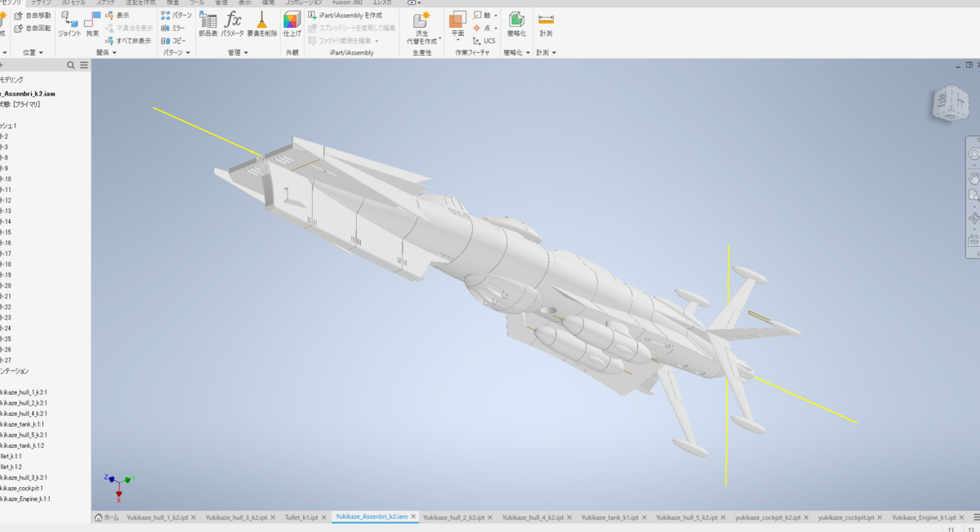Select the Assenbri_k2.iam root node
The image size is (980, 532).
coord(27,94)
